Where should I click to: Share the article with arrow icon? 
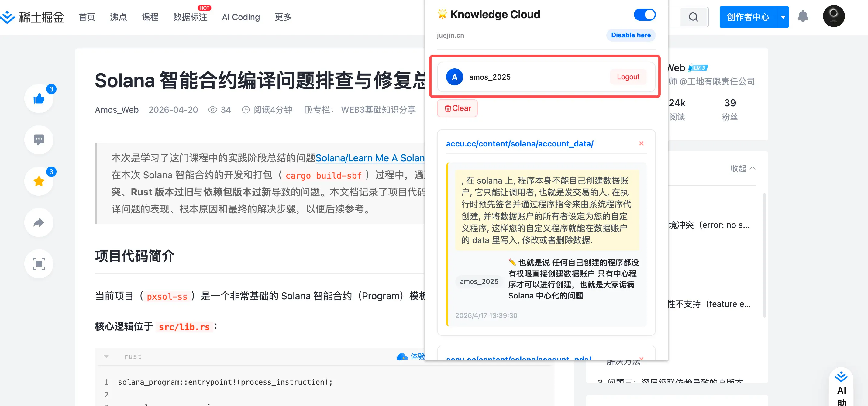39,222
